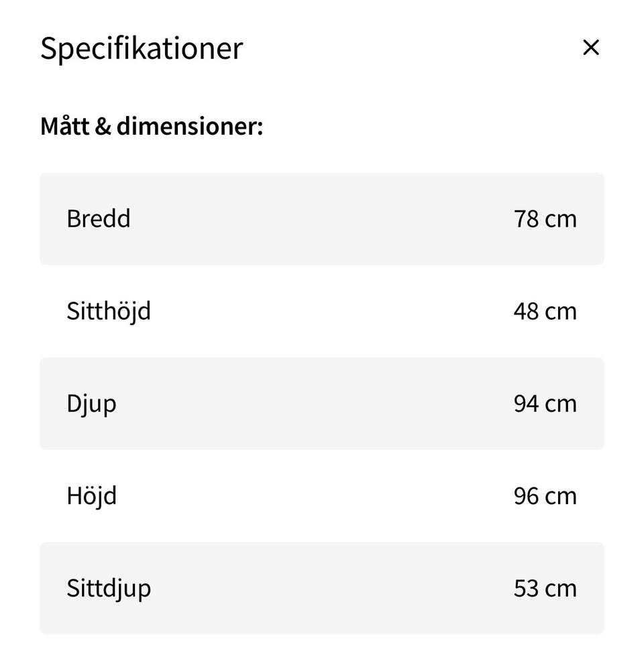Click empty middle of the Höjd row
Viewport: 644px width, 651px height.
point(322,496)
